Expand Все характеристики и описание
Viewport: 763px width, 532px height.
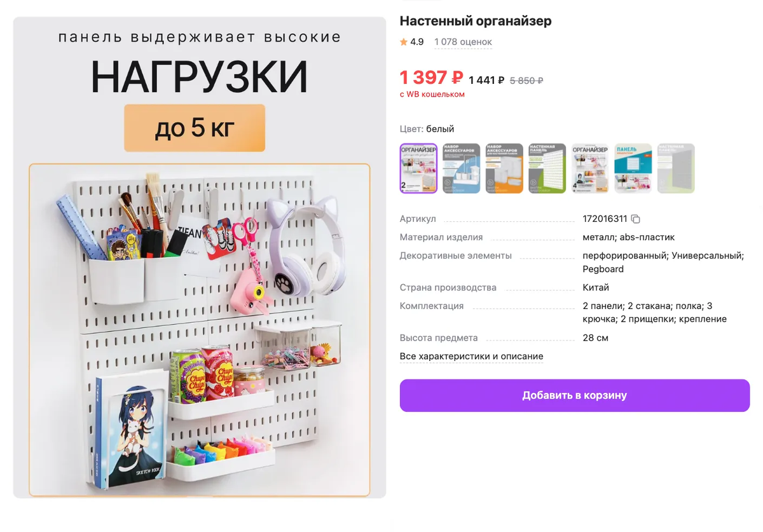[x=471, y=357]
